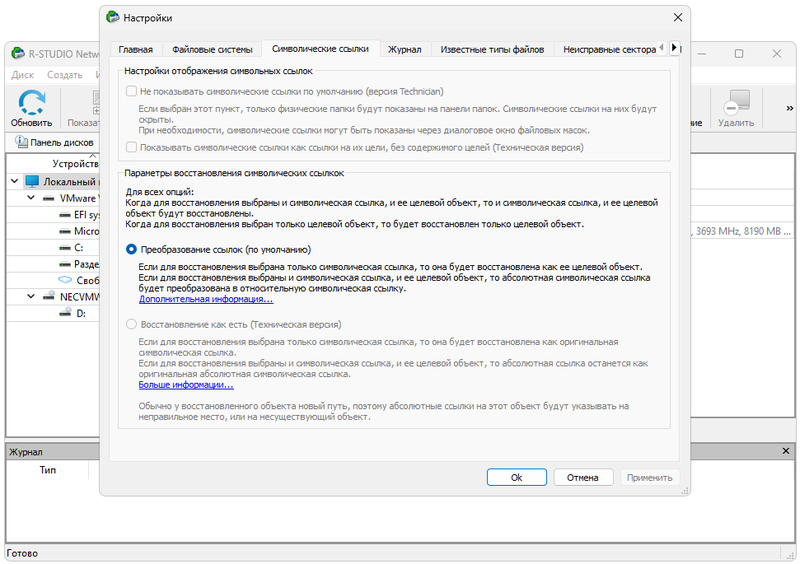
Task: Select the VMware disk icon
Action: (48, 198)
